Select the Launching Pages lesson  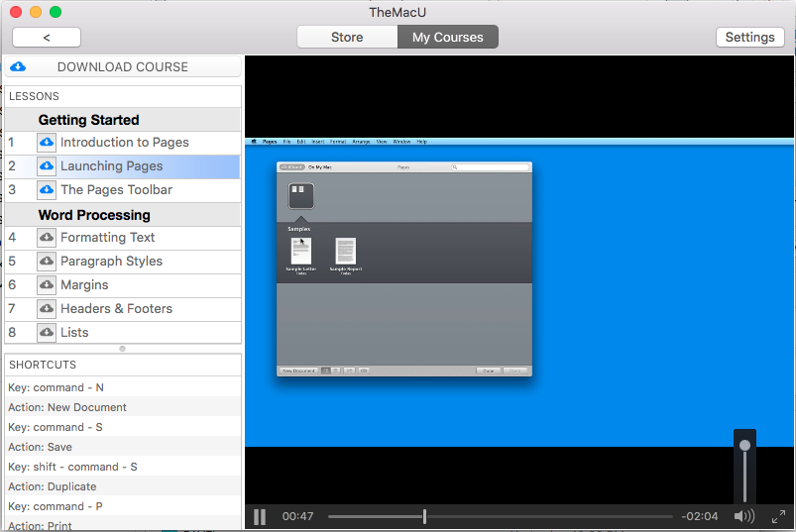tap(123, 166)
